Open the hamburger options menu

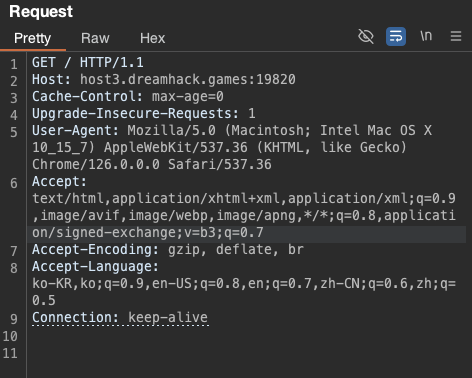pos(456,36)
